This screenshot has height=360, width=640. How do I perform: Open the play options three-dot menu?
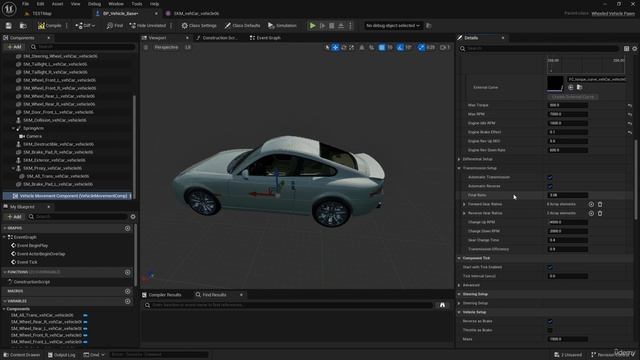(x=350, y=26)
